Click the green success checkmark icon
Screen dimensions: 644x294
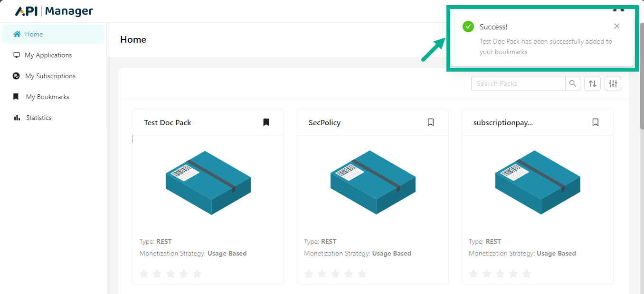coord(468,27)
